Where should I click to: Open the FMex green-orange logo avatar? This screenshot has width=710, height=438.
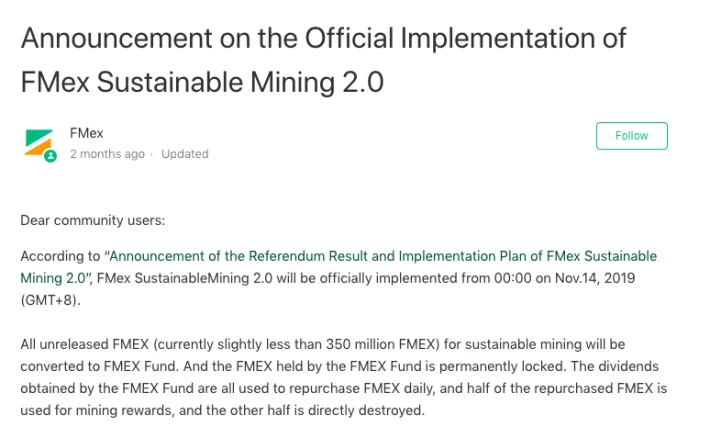[38, 143]
